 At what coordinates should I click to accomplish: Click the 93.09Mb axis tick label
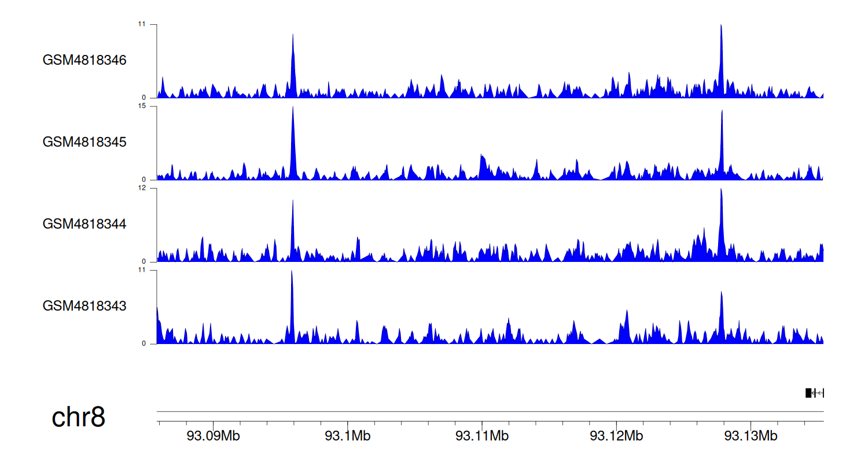pos(214,435)
